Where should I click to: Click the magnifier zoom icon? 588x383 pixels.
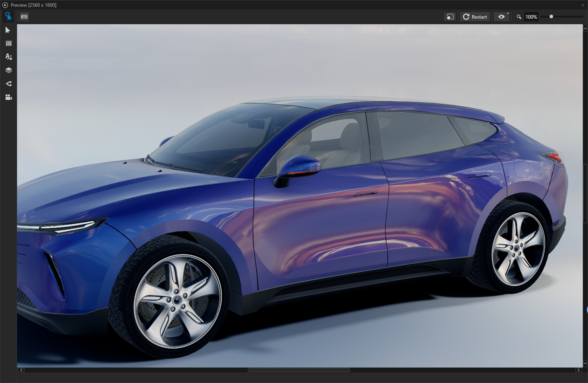click(x=519, y=17)
